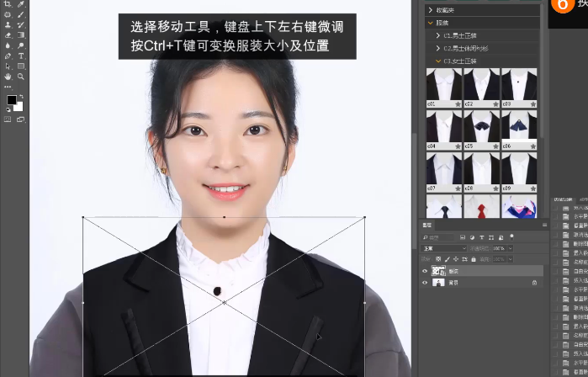This screenshot has width=588, height=377.
Task: Click the transform box top-center handle
Action: 225,217
